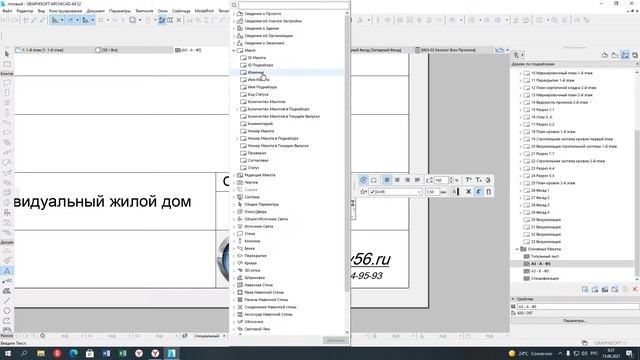Set text alignment to right
Screen dimensions: 640x360
tap(407, 180)
